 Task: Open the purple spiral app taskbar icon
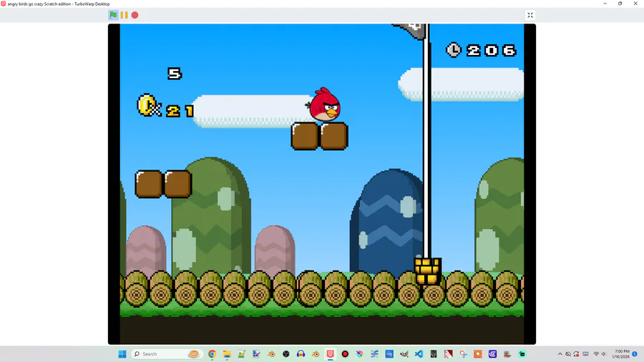[x=492, y=354]
